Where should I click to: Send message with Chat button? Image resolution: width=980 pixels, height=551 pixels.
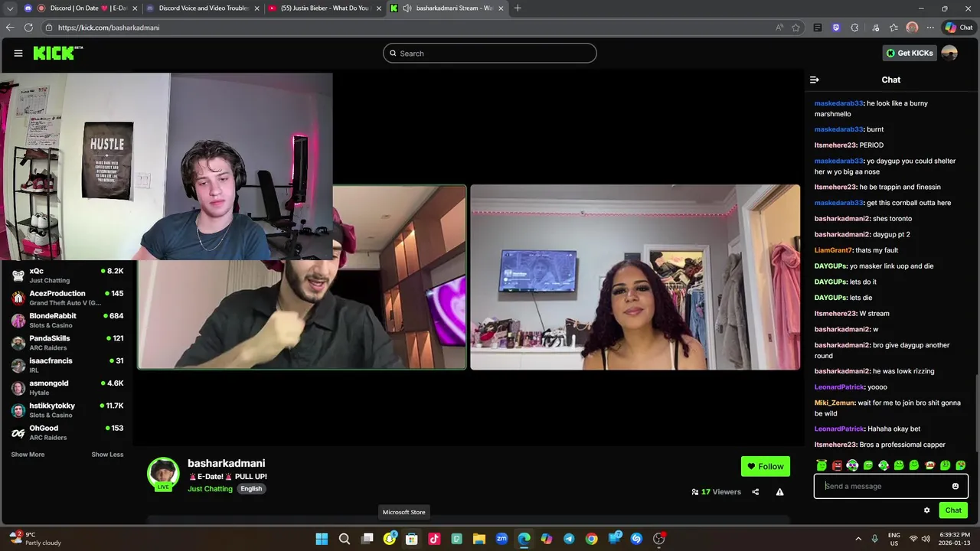click(953, 510)
